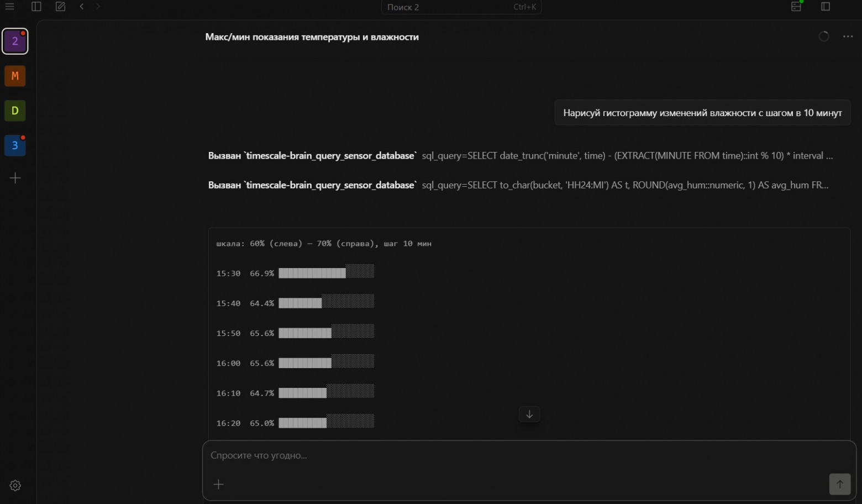Select the blue workspace '3'
This screenshot has width=862, height=504.
(15, 145)
